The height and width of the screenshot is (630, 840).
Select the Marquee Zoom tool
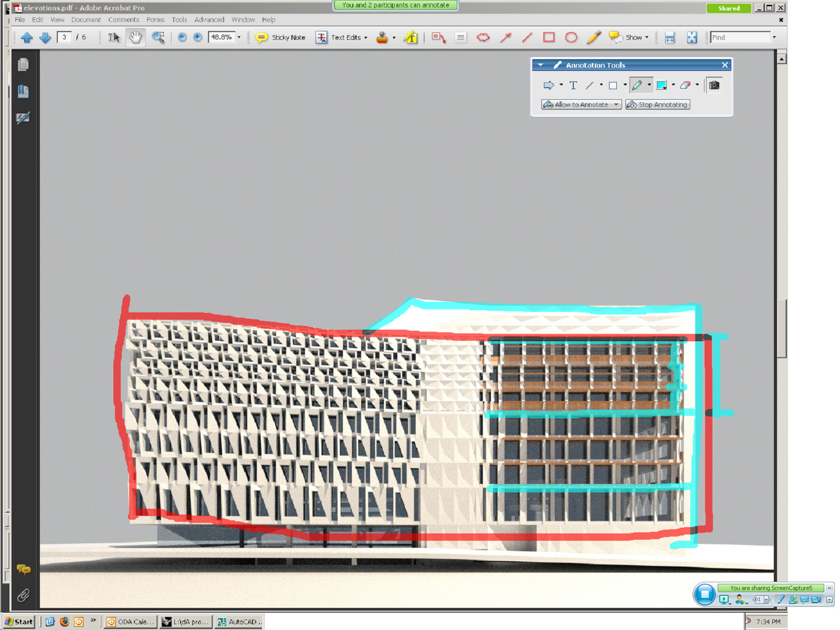[x=158, y=37]
